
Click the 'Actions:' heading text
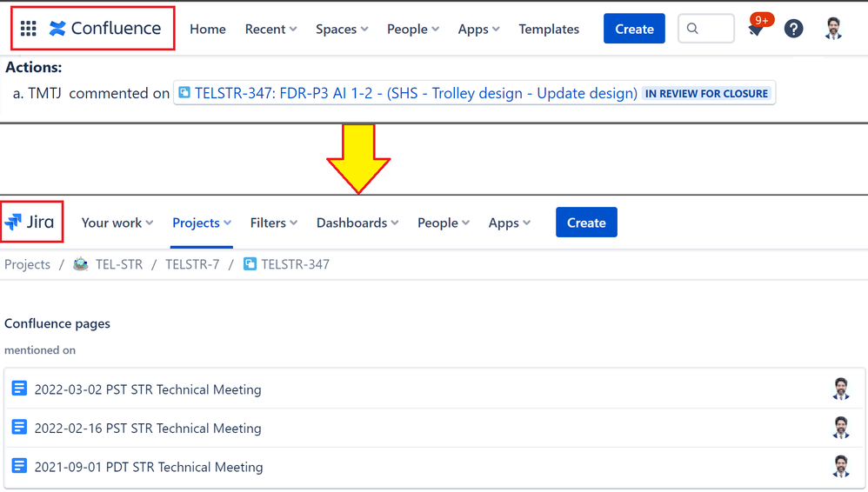pyautogui.click(x=34, y=67)
